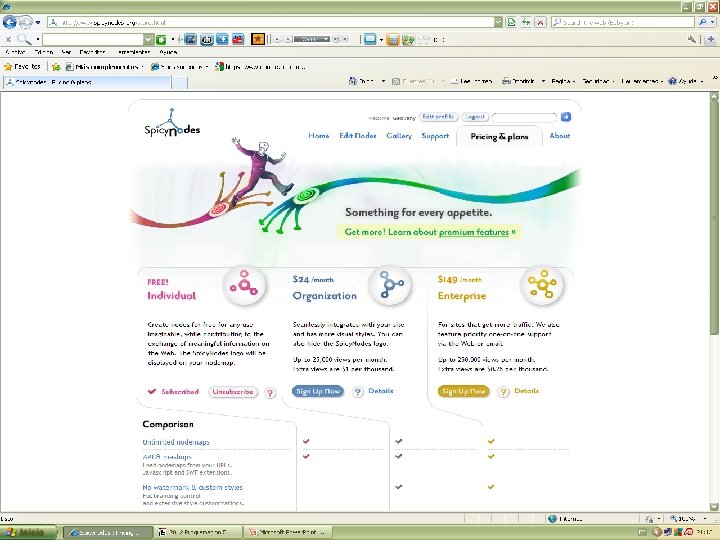Go to the Home nav item
Screen dimensions: 720x540
pyautogui.click(x=319, y=136)
